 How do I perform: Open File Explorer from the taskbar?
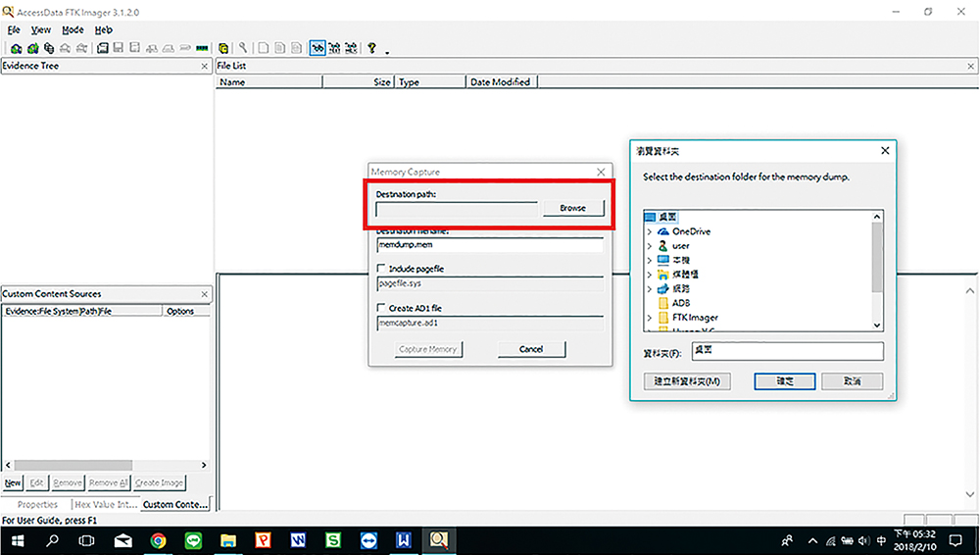click(x=228, y=540)
